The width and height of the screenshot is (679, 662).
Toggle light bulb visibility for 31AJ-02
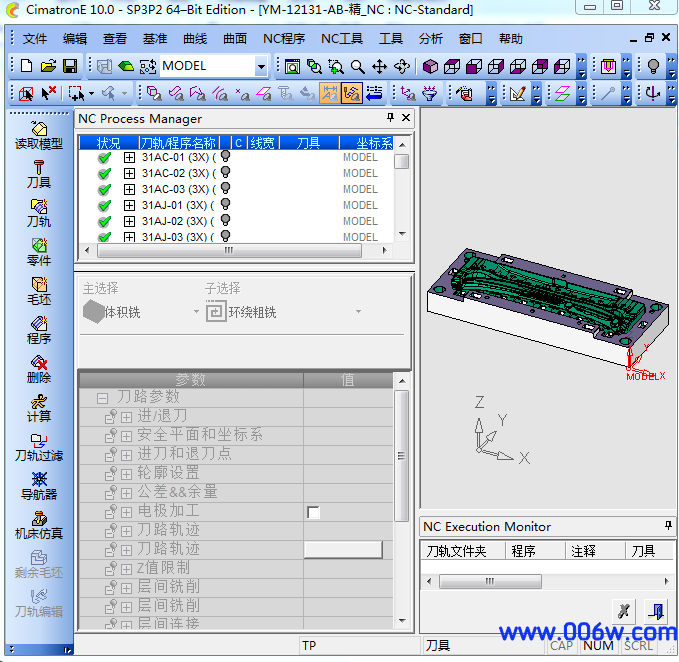(x=225, y=220)
